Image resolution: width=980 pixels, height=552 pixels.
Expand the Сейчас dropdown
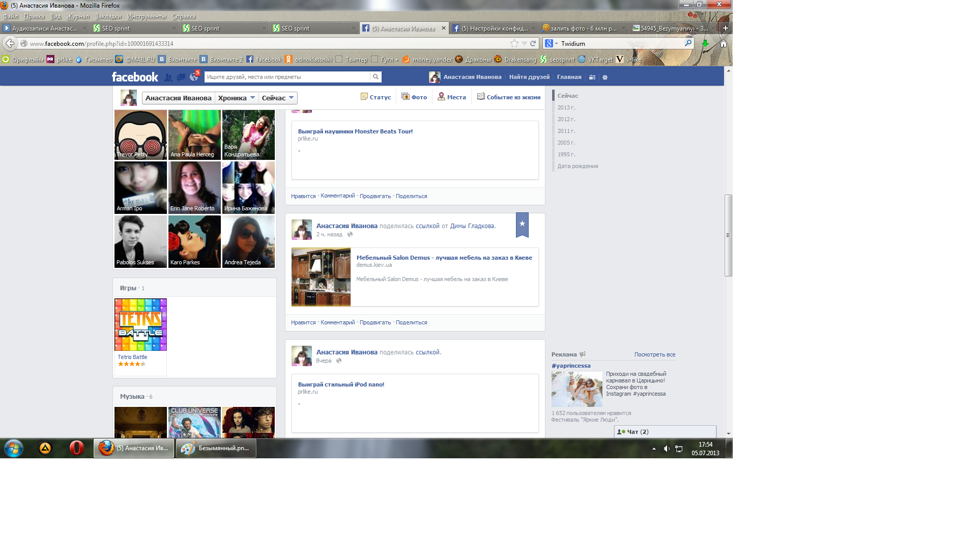click(278, 98)
